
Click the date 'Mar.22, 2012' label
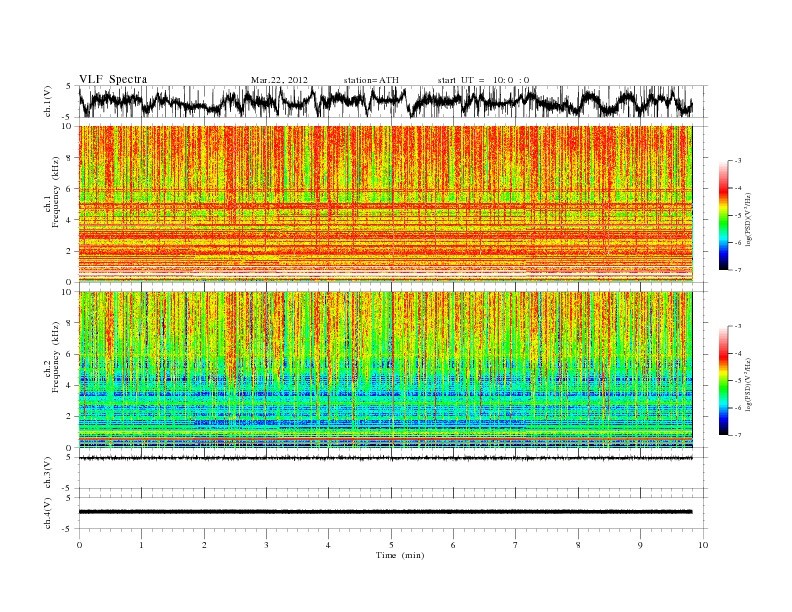point(279,80)
